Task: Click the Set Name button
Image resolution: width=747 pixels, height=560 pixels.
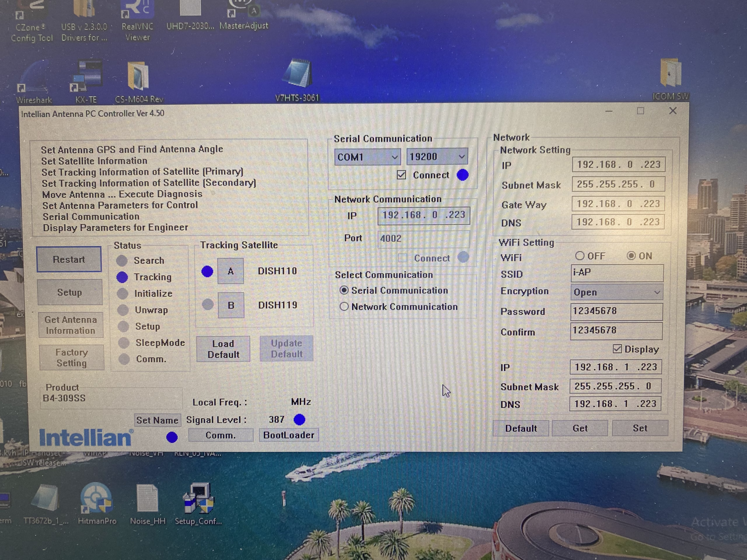Action: tap(157, 420)
